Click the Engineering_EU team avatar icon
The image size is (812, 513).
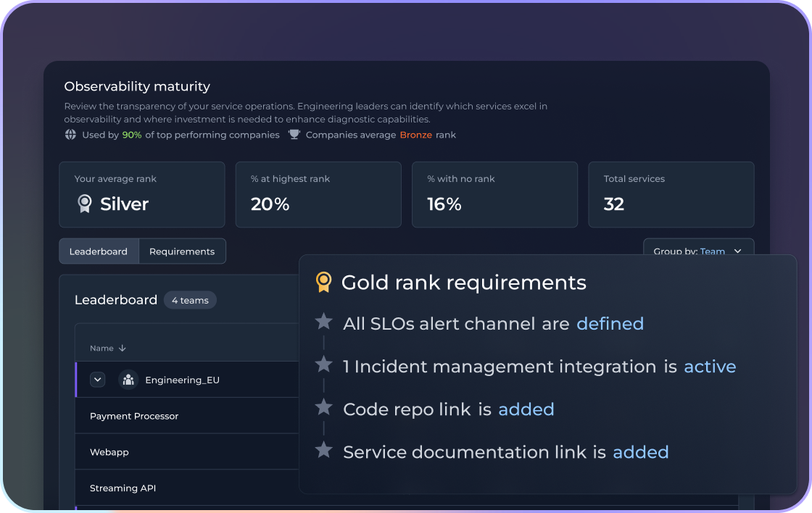point(128,380)
